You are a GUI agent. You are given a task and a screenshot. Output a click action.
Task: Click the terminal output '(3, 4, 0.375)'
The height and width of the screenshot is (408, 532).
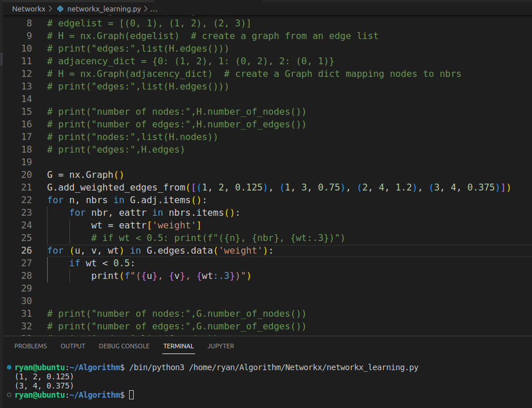(x=44, y=386)
